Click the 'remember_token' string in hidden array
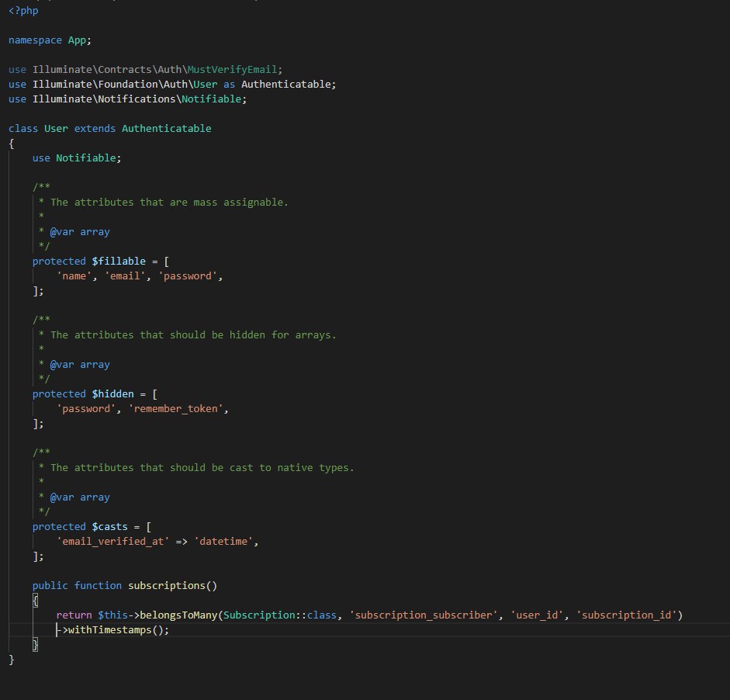 [175, 409]
